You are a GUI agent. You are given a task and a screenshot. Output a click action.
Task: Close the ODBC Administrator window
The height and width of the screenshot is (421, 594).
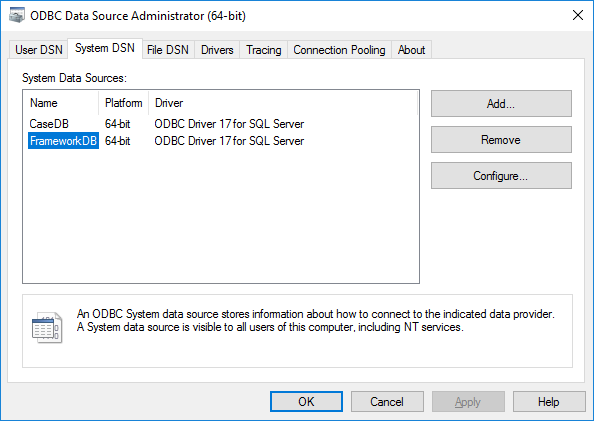tap(578, 16)
